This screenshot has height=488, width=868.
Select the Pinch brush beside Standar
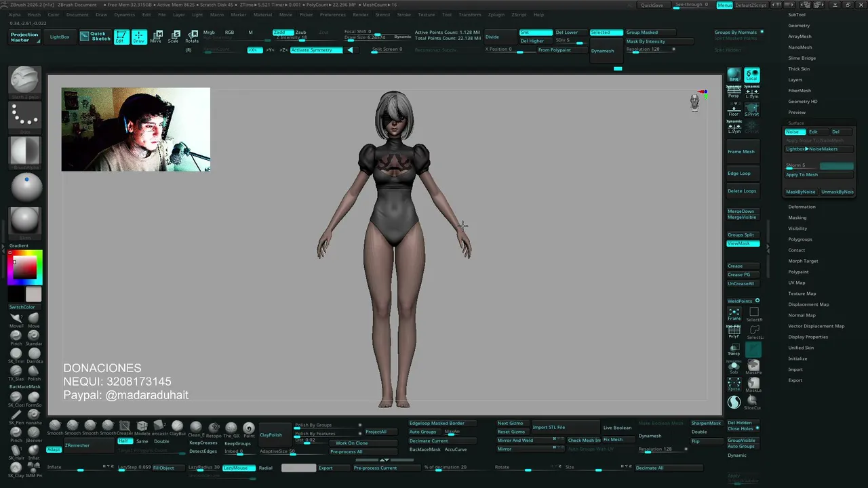click(16, 337)
